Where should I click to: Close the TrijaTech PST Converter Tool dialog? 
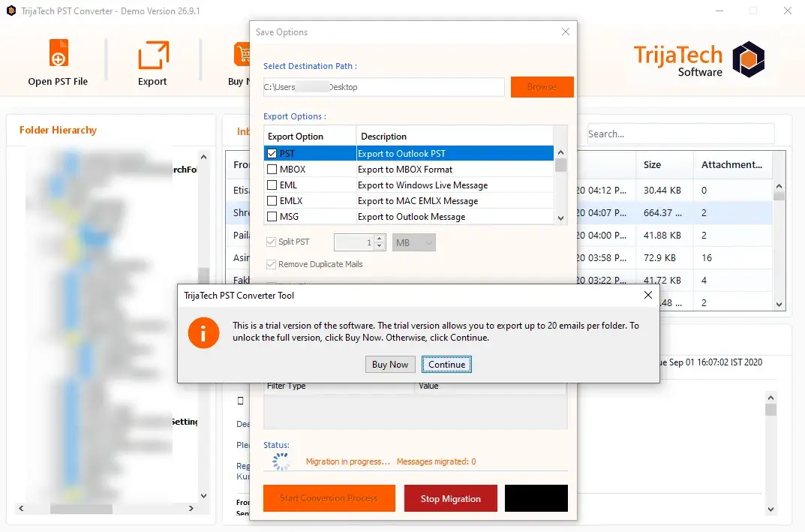click(648, 295)
